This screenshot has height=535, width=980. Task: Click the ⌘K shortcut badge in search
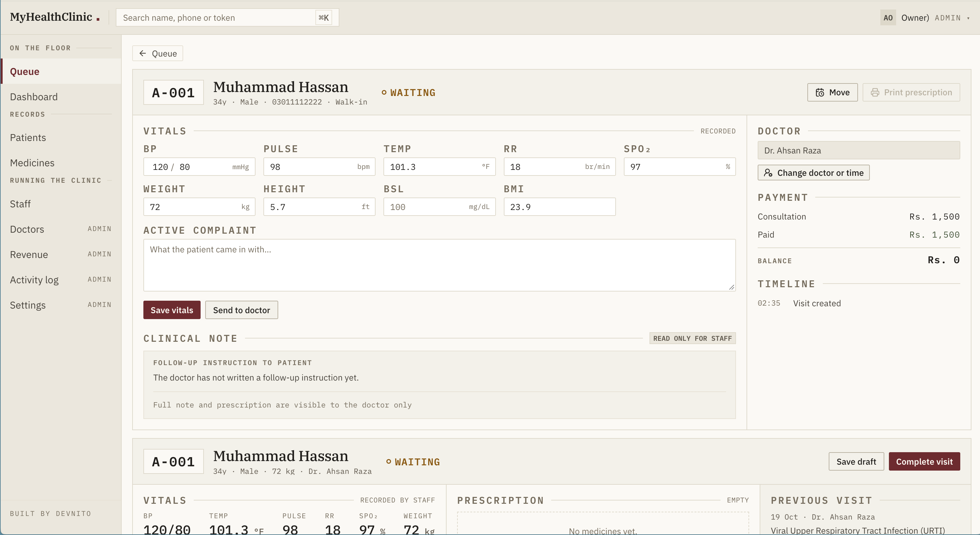[x=323, y=17]
